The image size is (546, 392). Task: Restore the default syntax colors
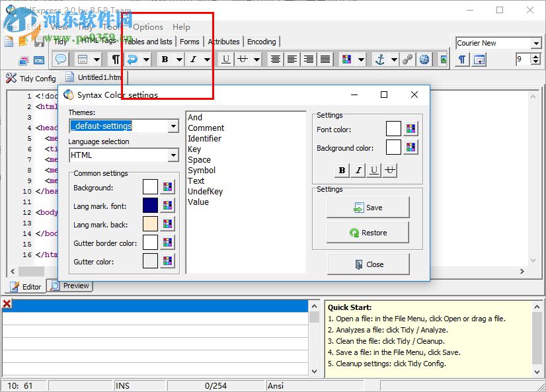point(368,233)
